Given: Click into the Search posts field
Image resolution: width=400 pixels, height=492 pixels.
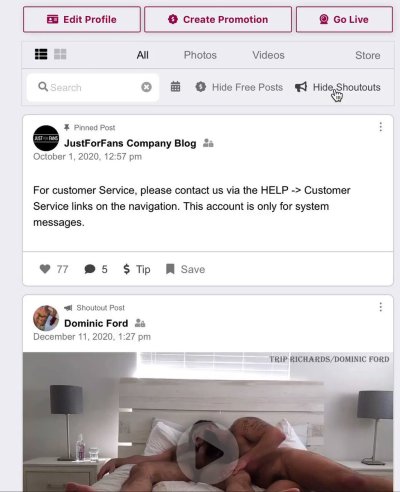Looking at the screenshot, I should coord(93,87).
